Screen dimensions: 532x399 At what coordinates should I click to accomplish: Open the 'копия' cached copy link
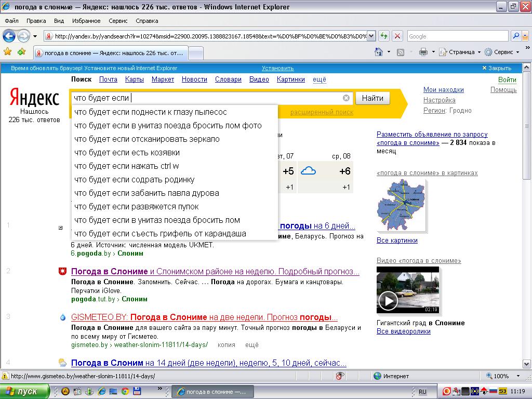point(227,345)
